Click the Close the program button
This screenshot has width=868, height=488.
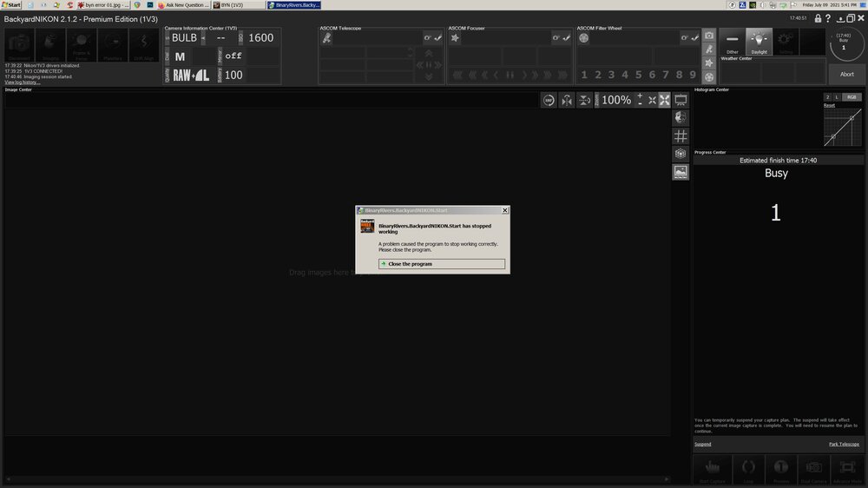[x=441, y=264]
